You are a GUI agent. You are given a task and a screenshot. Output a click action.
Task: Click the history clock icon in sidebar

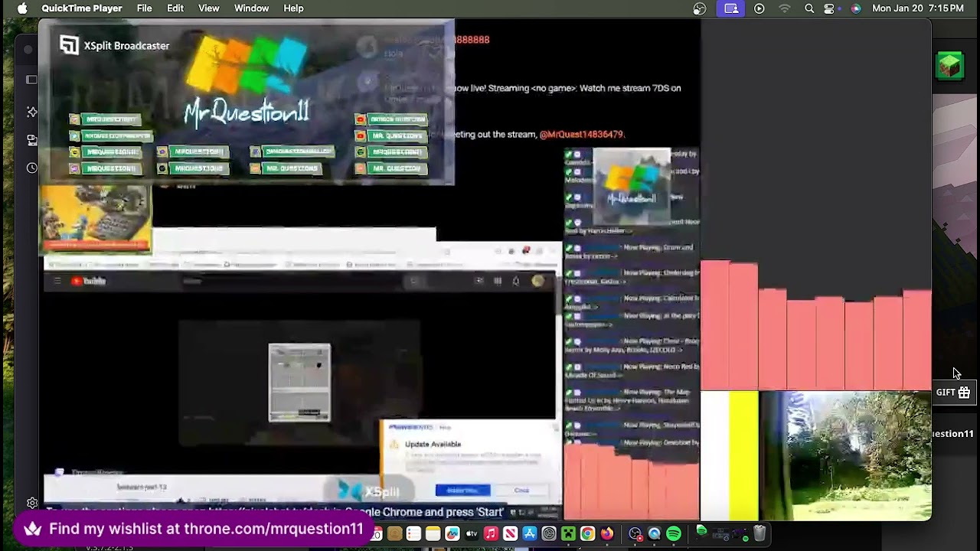click(31, 168)
